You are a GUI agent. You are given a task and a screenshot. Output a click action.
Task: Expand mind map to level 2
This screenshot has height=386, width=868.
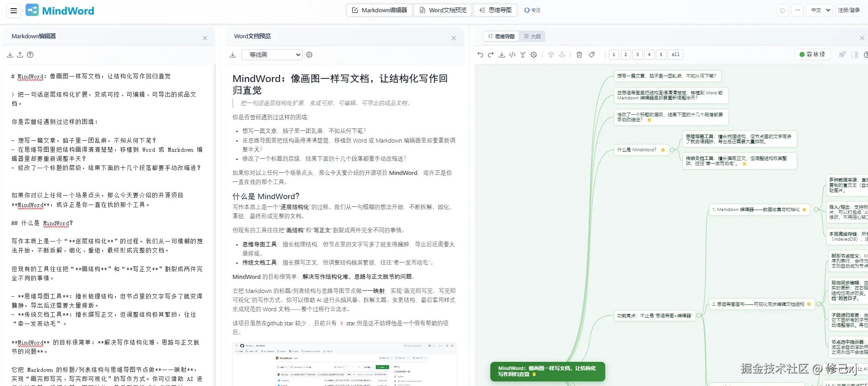(626, 55)
